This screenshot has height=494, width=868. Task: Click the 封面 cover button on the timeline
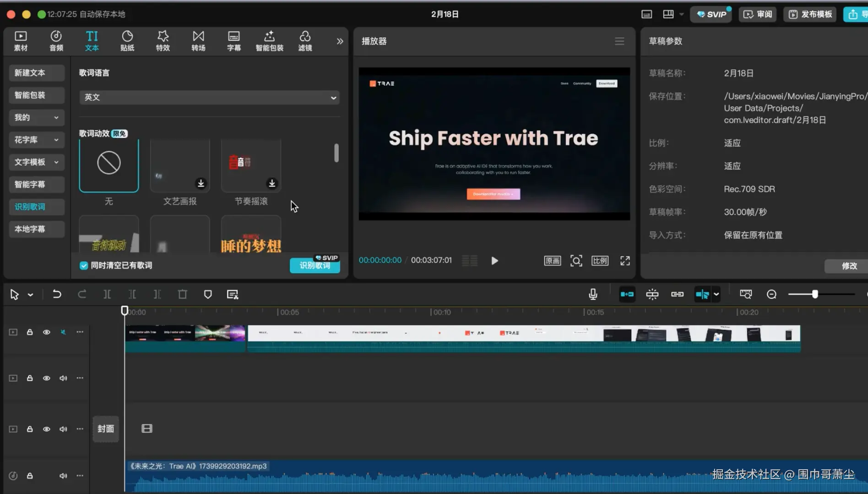click(x=106, y=429)
